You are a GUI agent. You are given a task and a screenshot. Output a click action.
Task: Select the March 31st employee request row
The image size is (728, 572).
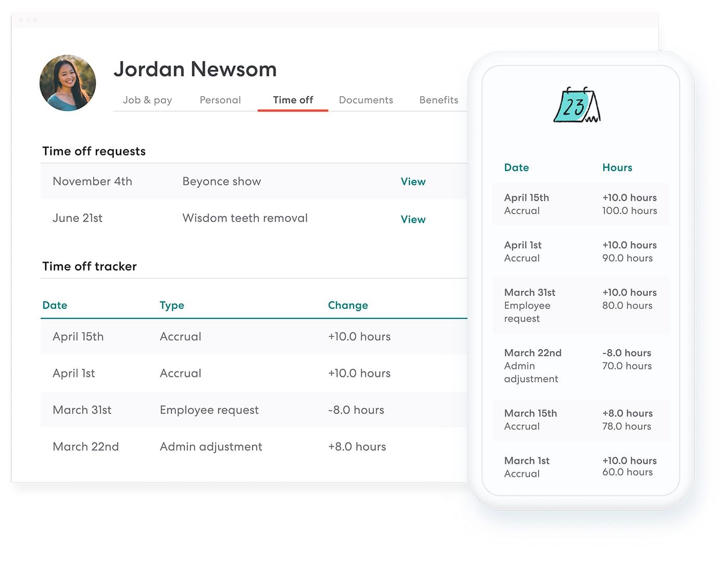pos(208,410)
